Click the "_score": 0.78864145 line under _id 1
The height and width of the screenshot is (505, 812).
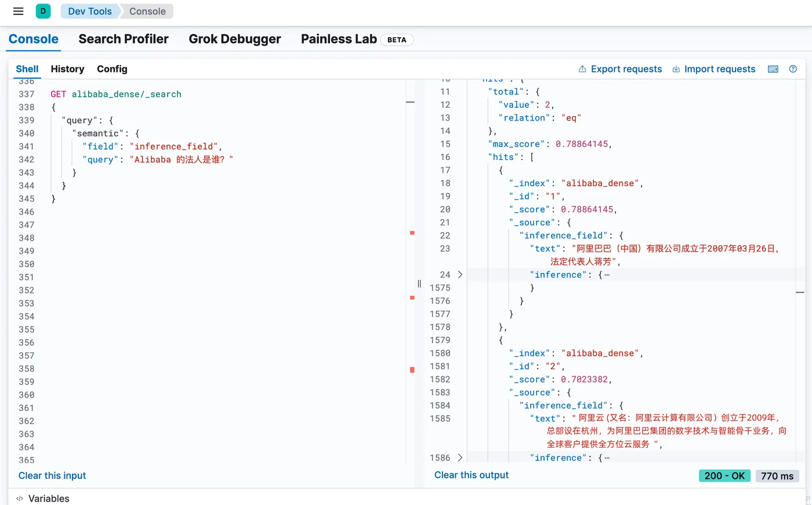coord(563,209)
